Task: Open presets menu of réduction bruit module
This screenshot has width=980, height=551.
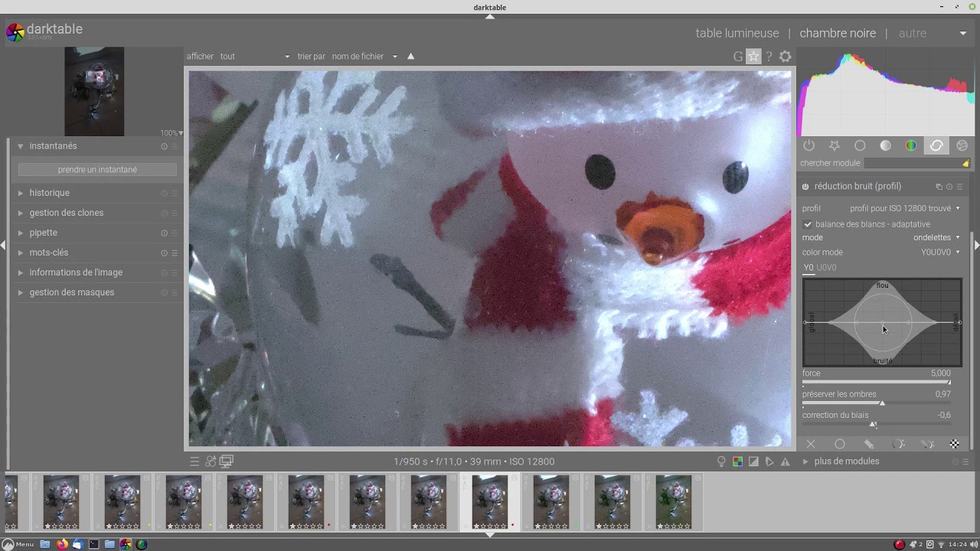Action: pos(959,187)
